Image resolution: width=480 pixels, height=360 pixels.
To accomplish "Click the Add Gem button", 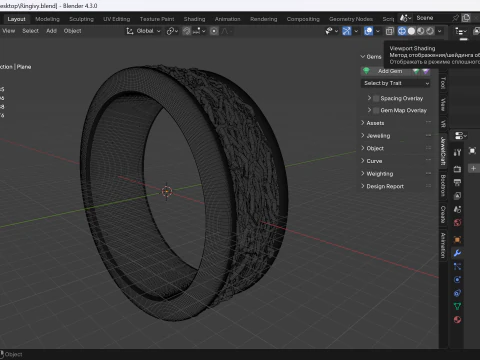I will (x=386, y=71).
